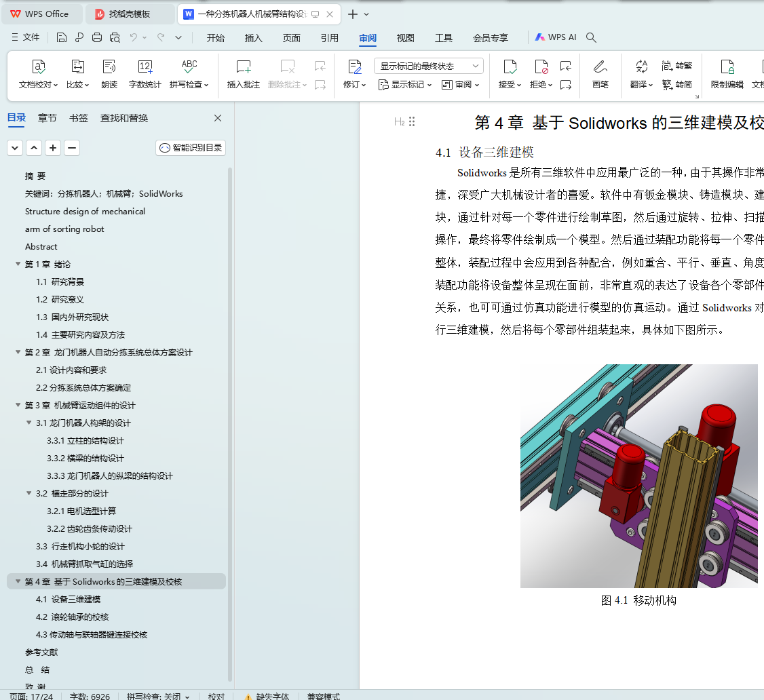Click the outline collapse up arrow button

pyautogui.click(x=34, y=148)
